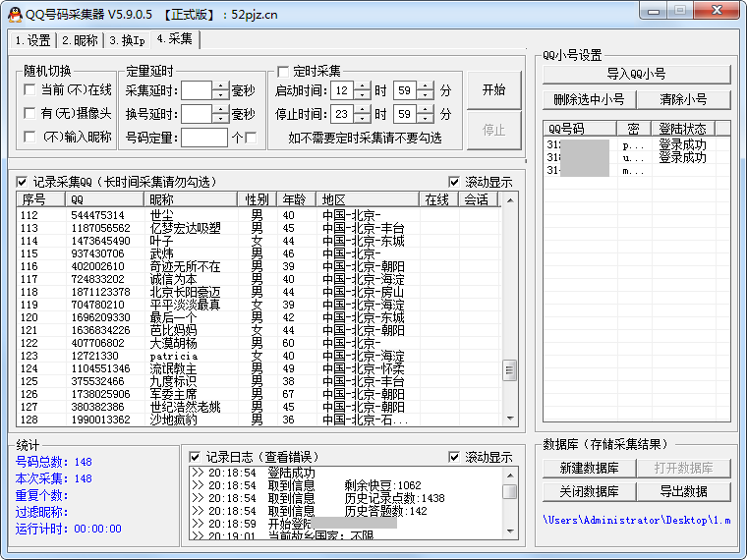Image resolution: width=747 pixels, height=560 pixels.
Task: Click 导入QQ小号 import button
Action: (636, 74)
